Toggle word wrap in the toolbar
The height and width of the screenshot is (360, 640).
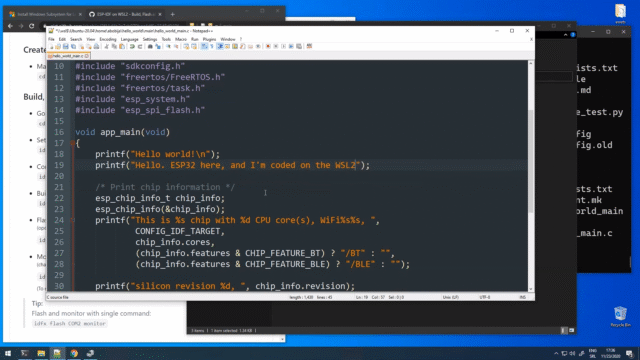coord(204,47)
